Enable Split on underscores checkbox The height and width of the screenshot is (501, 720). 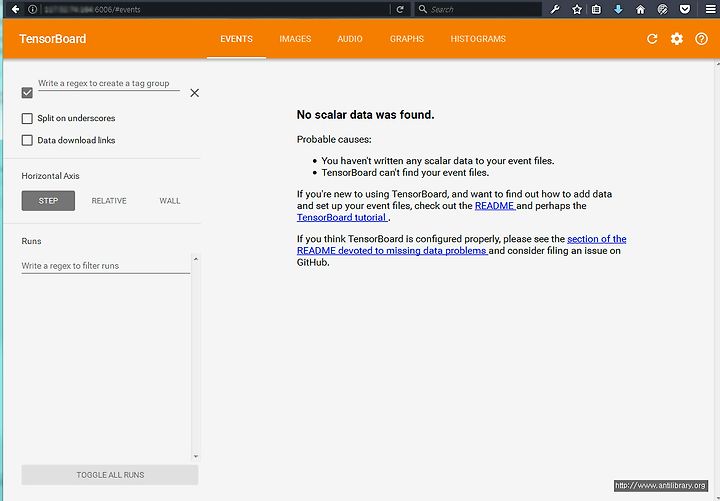click(27, 118)
